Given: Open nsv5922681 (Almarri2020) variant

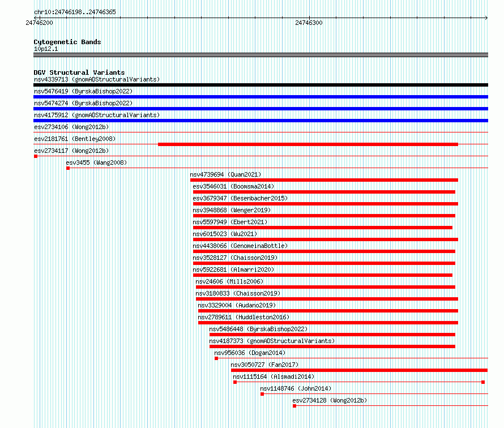Looking at the screenshot, I should coord(233,269).
